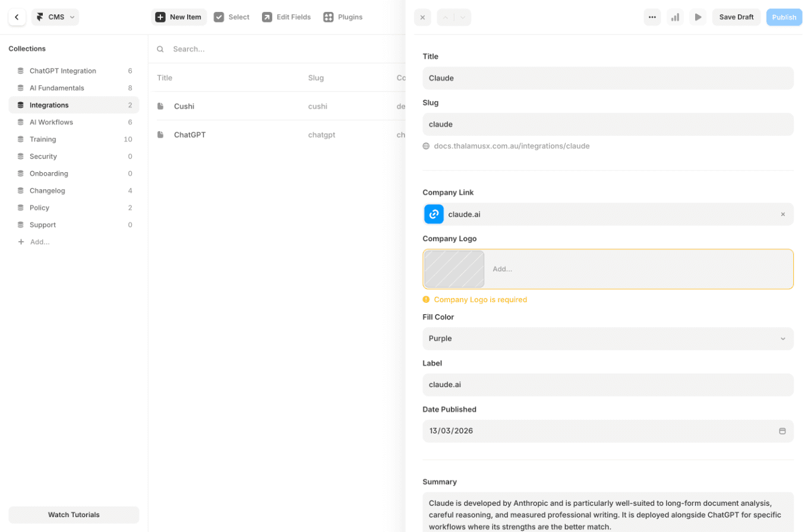
Task: Open the three-dot more options menu
Action: pos(652,17)
